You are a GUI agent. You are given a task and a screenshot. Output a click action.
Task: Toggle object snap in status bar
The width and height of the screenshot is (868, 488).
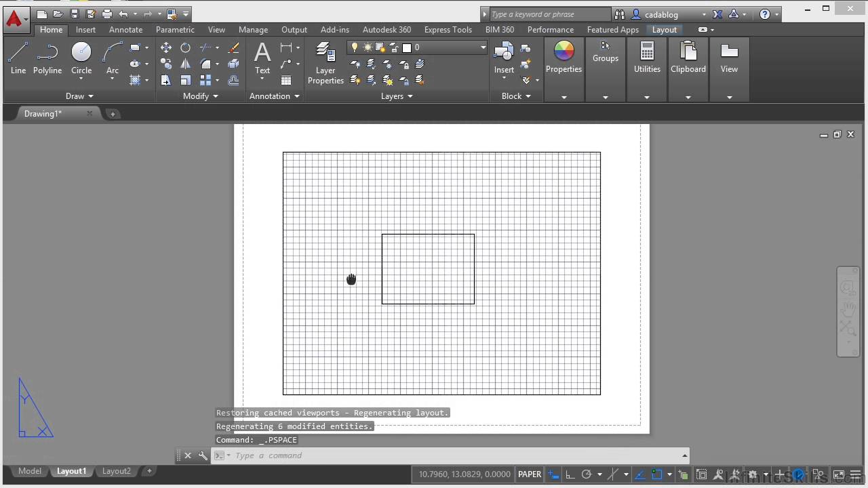pos(657,474)
